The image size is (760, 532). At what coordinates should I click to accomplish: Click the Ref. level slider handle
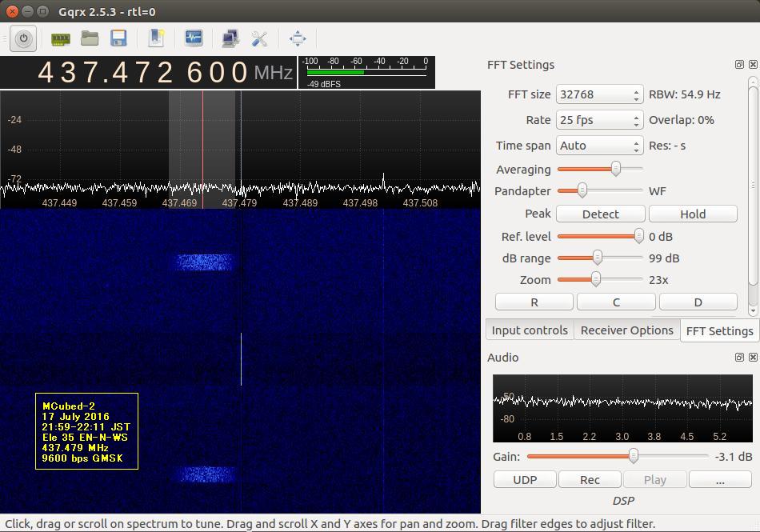pos(639,236)
